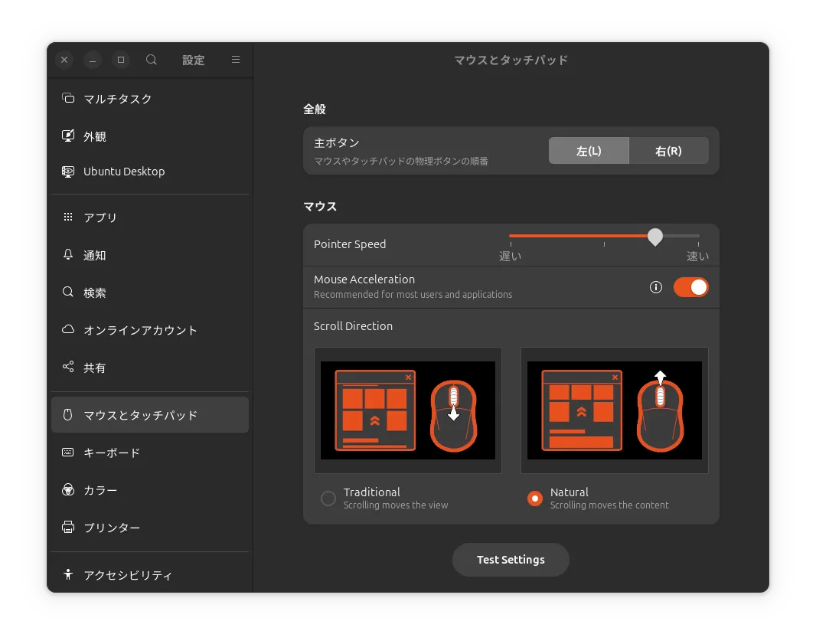Click the アプリ grid icon
This screenshot has width=816, height=644.
68,217
